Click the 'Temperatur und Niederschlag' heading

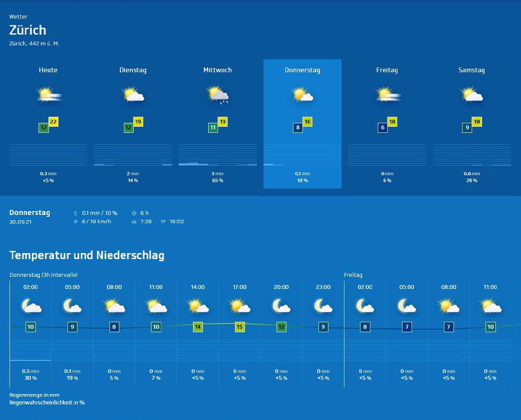(x=87, y=255)
